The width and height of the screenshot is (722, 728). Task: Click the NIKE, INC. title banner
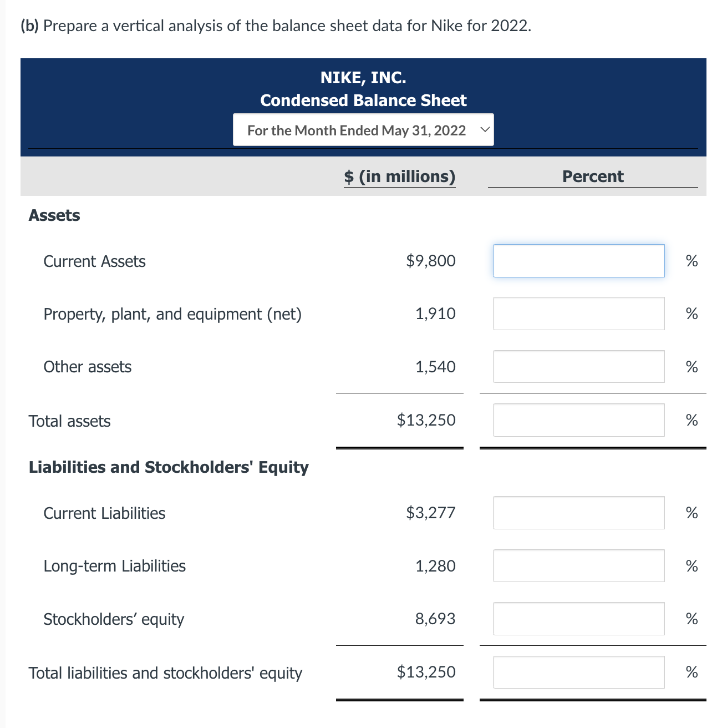pyautogui.click(x=363, y=77)
